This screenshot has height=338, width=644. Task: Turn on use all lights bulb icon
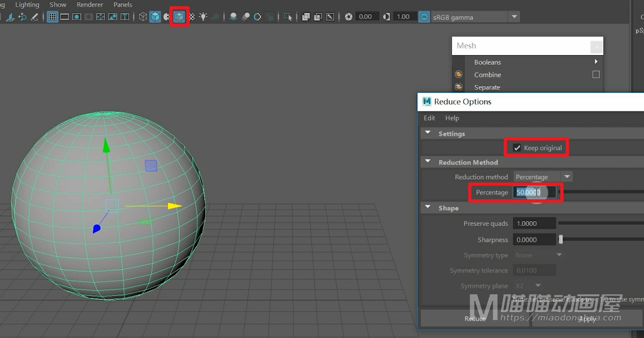(x=203, y=17)
